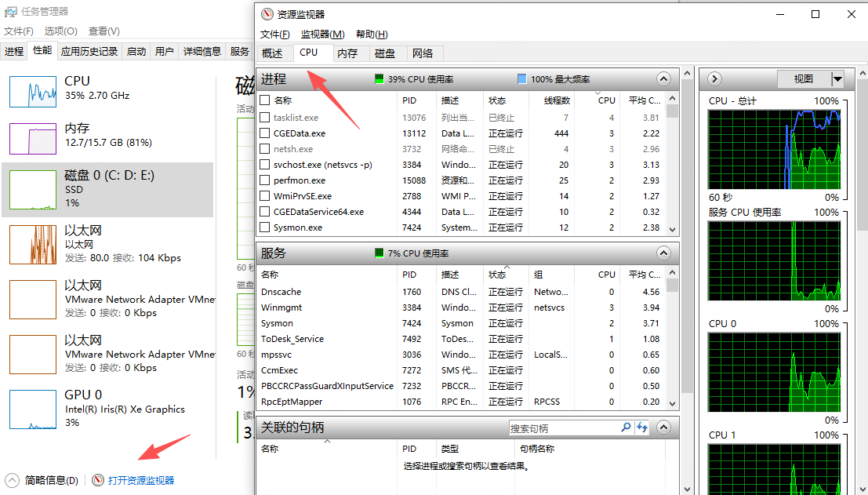Select the RpcEptMapper service row
Viewport: 868px width, 495px height.
[462, 402]
